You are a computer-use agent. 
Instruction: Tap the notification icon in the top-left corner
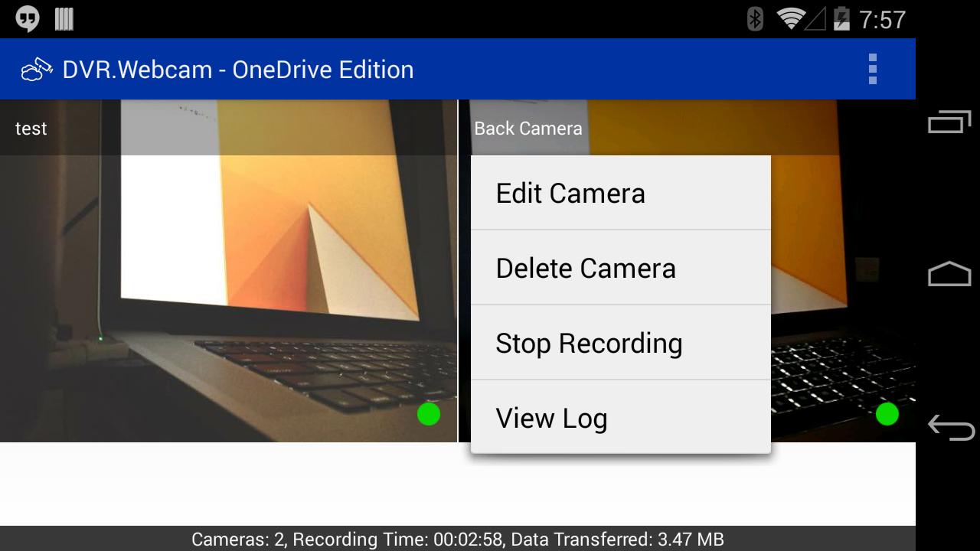pyautogui.click(x=29, y=18)
